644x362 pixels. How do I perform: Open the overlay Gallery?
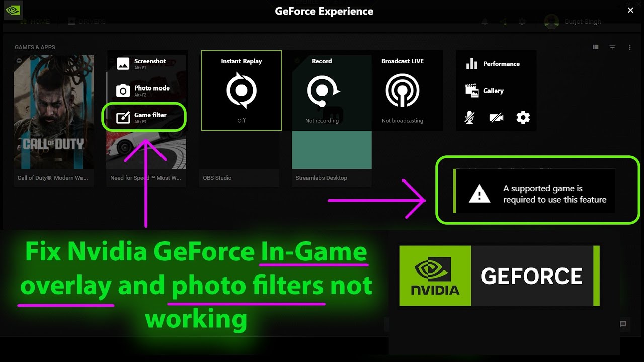coord(485,90)
